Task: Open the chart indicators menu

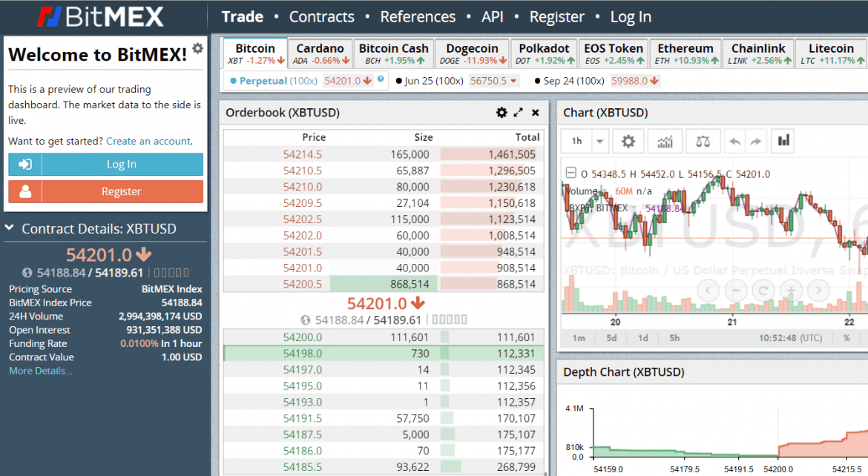Action: pos(665,141)
